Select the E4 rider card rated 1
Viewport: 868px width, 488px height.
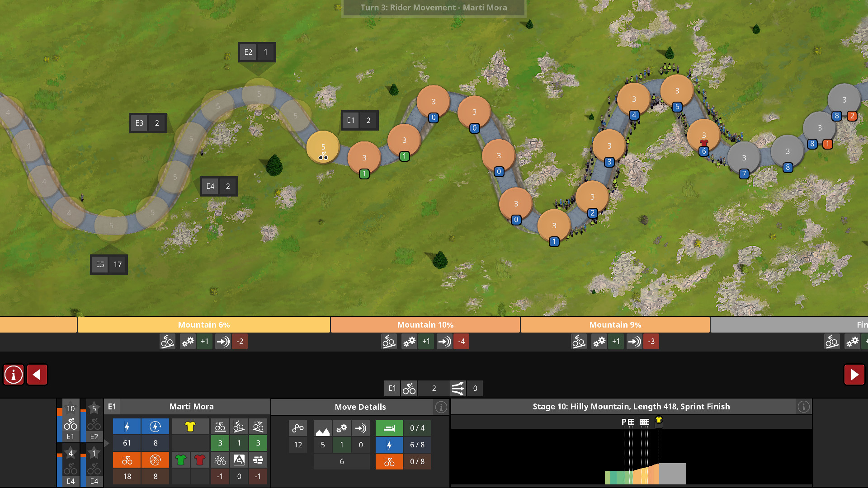pyautogui.click(x=94, y=465)
